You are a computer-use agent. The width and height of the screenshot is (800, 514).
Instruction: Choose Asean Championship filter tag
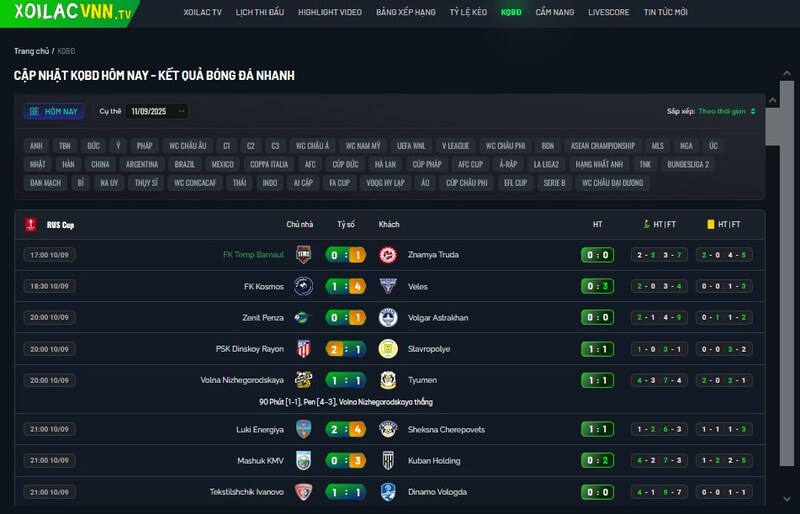click(603, 146)
